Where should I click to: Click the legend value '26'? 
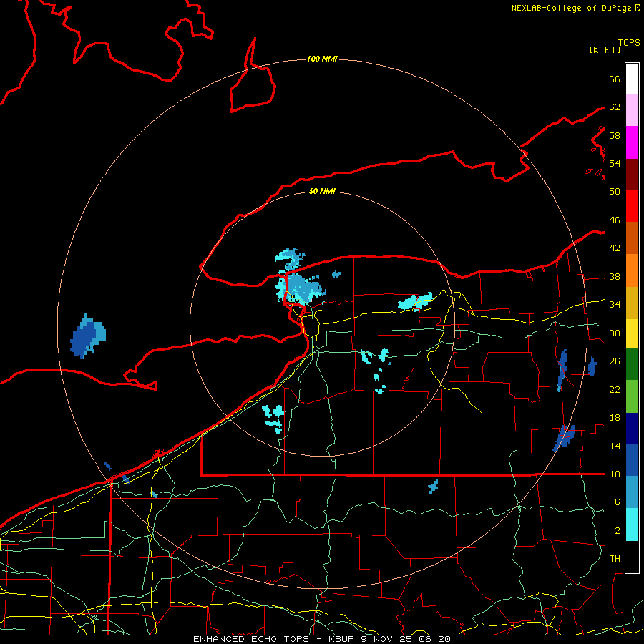pyautogui.click(x=615, y=361)
